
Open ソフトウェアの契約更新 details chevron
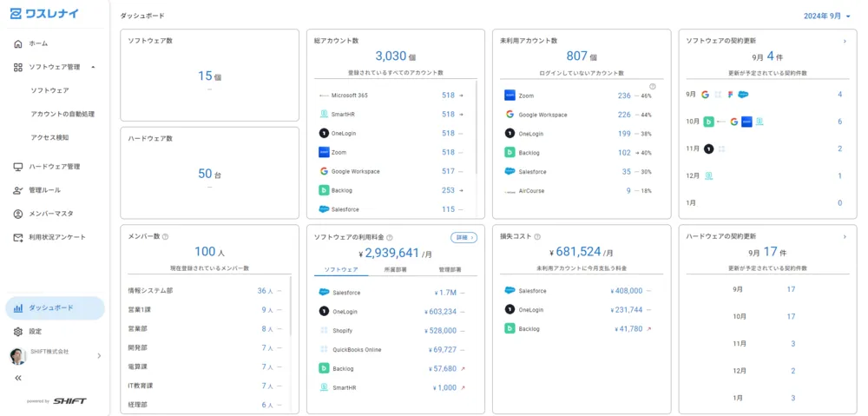845,41
